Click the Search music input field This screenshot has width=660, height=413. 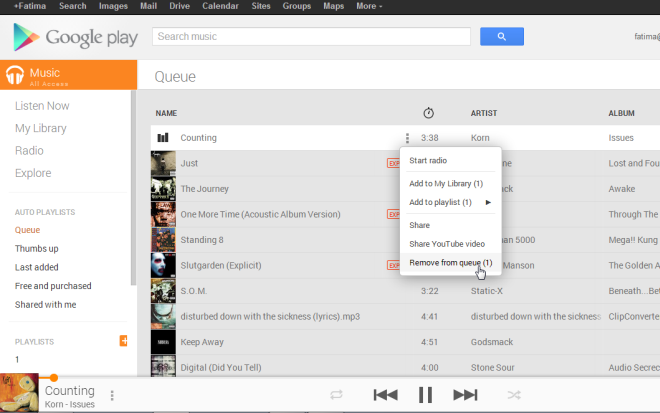[x=311, y=37]
